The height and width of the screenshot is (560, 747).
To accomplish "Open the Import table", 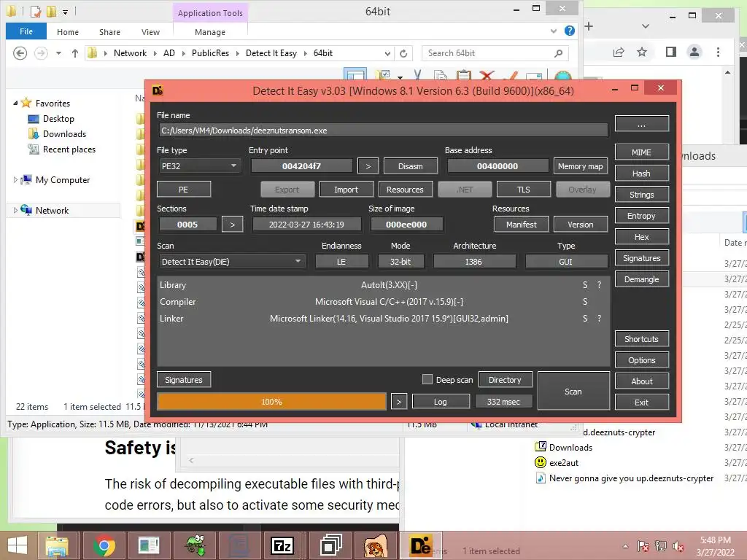I will click(347, 190).
